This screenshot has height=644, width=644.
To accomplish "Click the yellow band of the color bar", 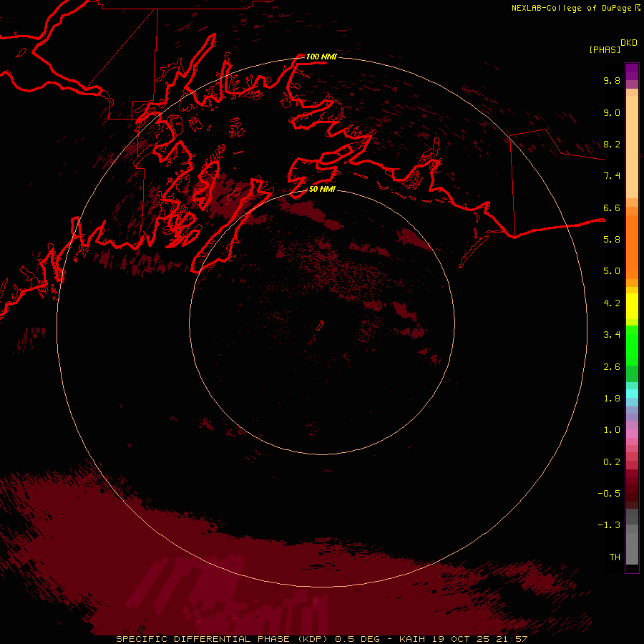I will (632, 306).
